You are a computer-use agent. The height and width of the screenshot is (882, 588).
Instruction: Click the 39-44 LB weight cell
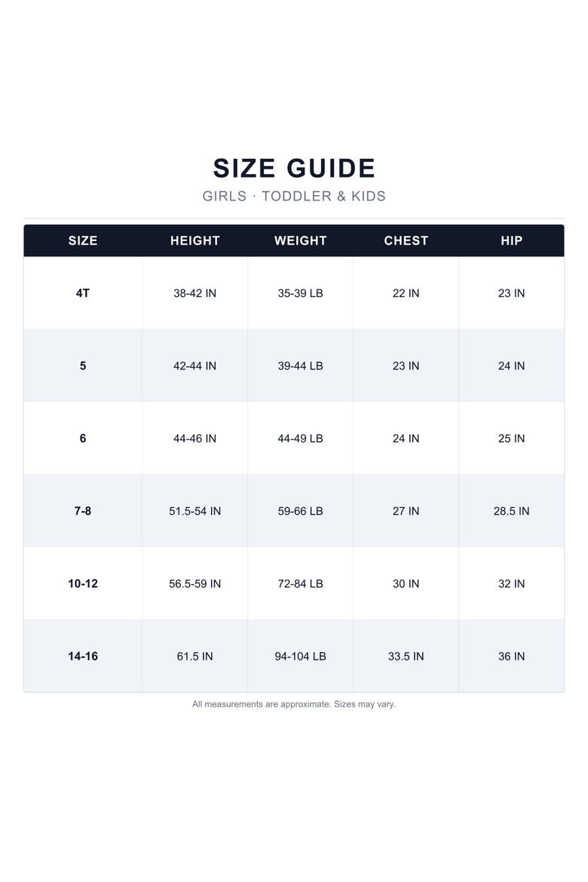pyautogui.click(x=301, y=366)
